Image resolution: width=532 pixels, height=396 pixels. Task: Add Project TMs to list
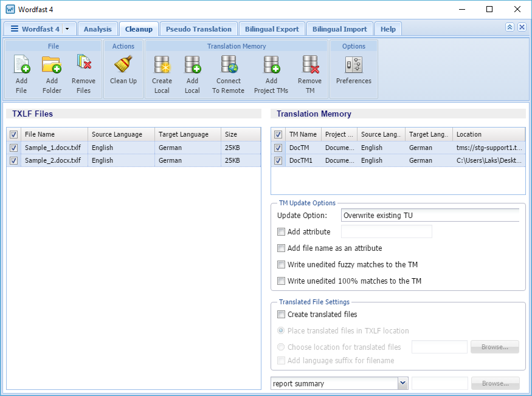tap(271, 64)
